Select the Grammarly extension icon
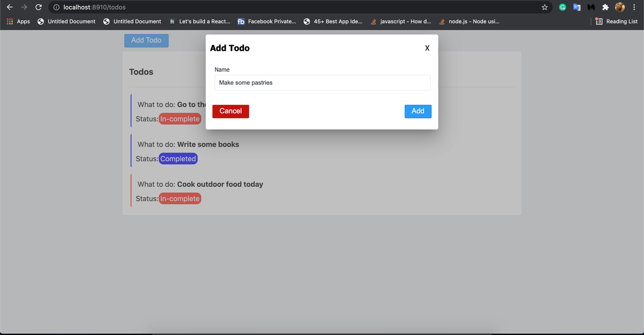This screenshot has height=335, width=644. (x=562, y=7)
